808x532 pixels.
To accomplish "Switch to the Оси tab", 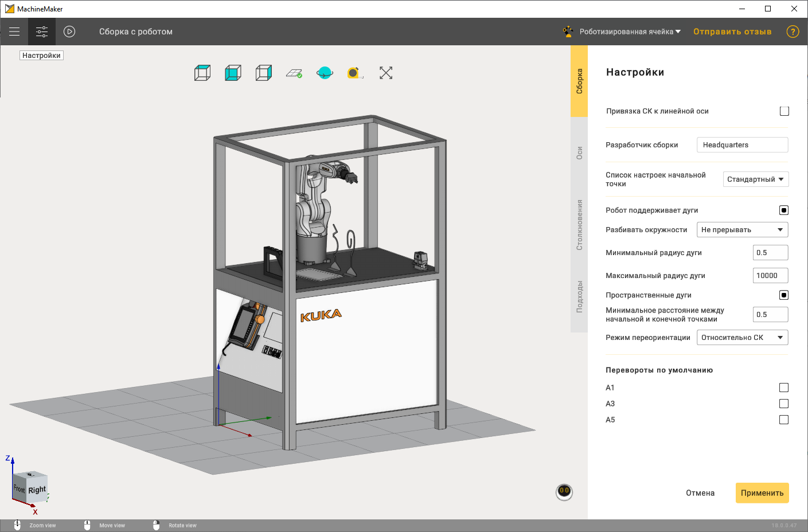I will point(579,153).
